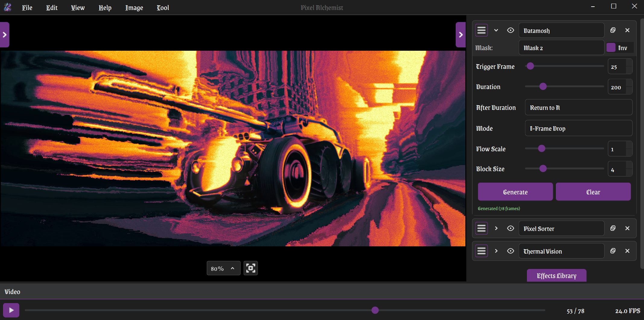Click the effects panel vertical scrollbar

(642, 143)
